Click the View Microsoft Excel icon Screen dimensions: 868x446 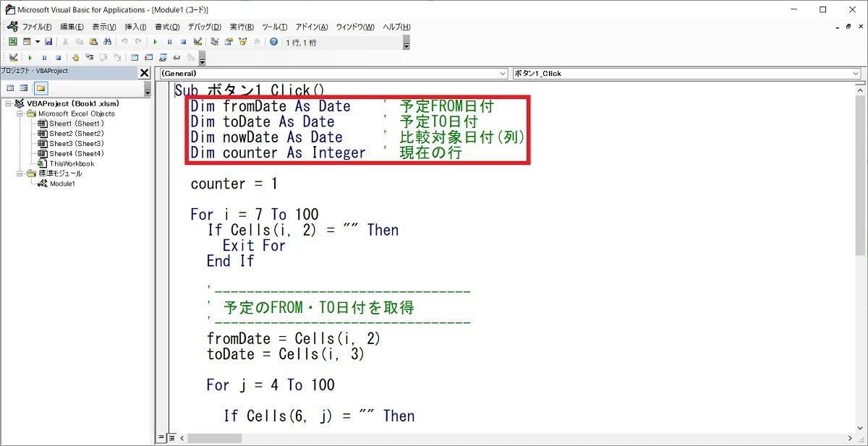coord(13,42)
